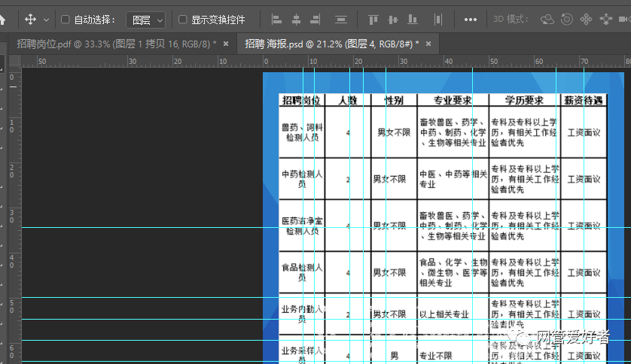Close the 招聘岗位.pdf tab
Image resolution: width=631 pixels, height=364 pixels.
point(226,44)
